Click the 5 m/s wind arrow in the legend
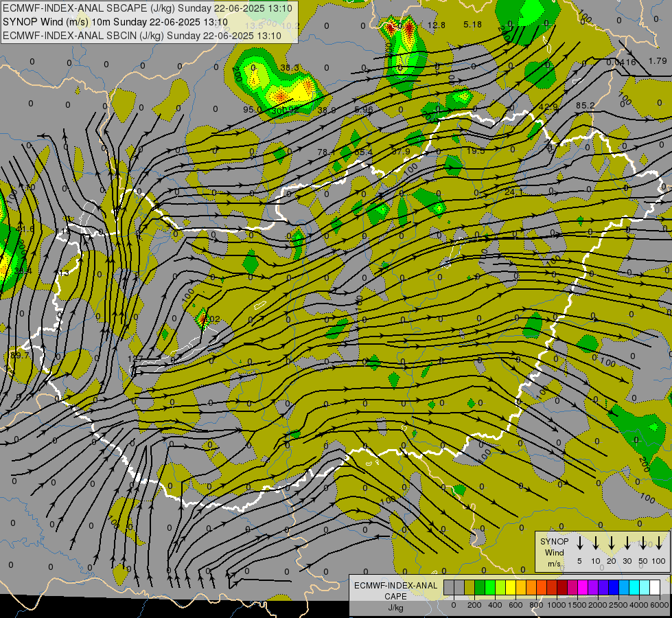 (x=579, y=543)
